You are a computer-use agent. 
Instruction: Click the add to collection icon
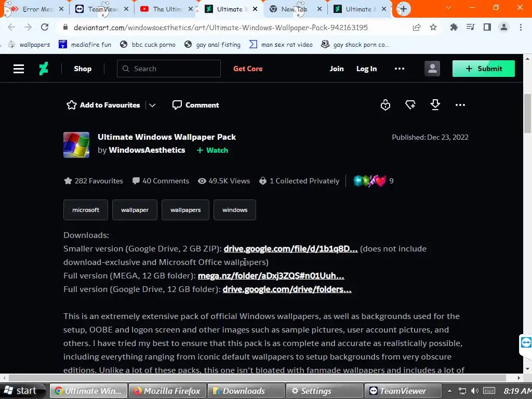410,105
